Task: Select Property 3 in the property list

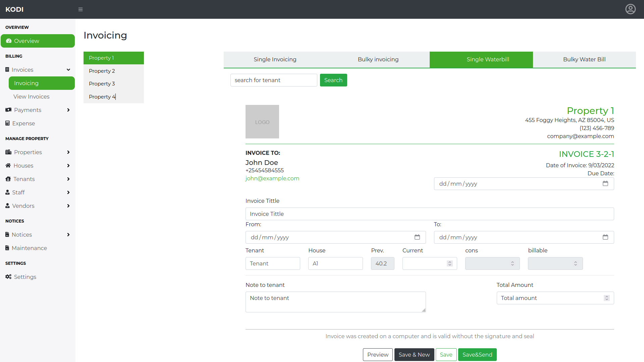Action: click(x=102, y=83)
